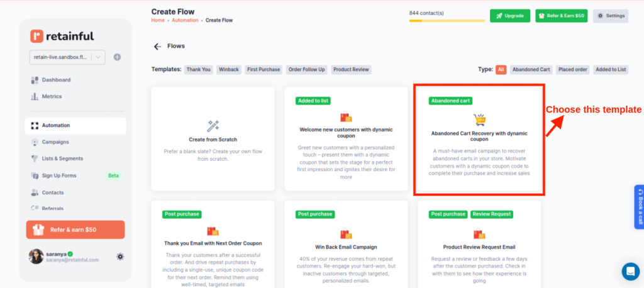Viewport: 644px width, 288px height.
Task: Click the gear icon in Settings button
Action: [601, 16]
